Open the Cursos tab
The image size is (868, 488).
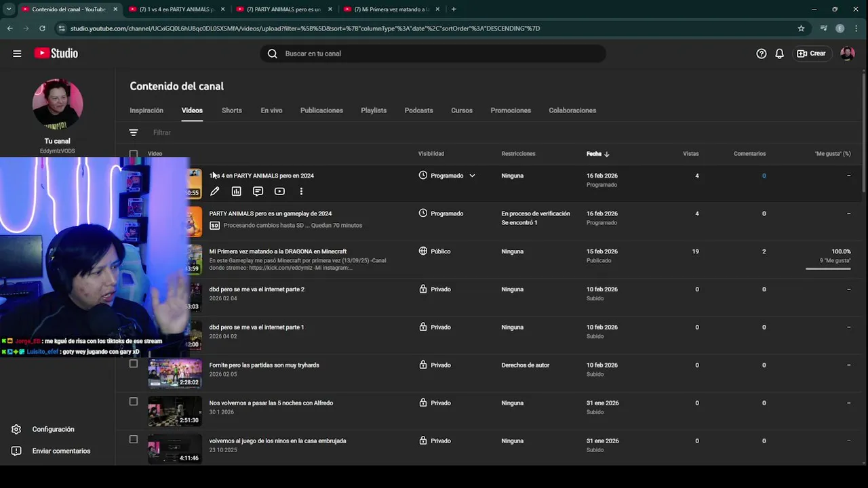462,110
